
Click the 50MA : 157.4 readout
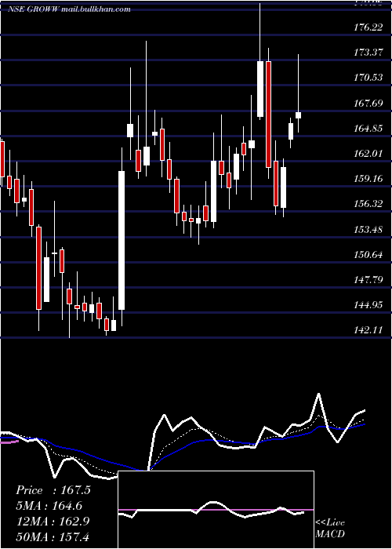53,536
